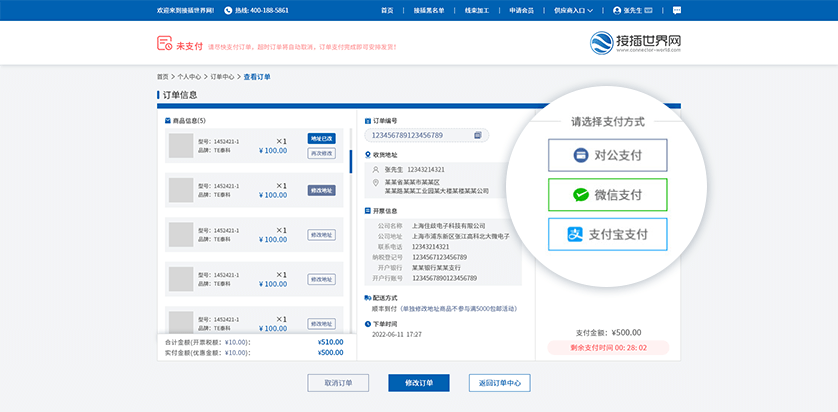Click the 订单编号 section icon
The height and width of the screenshot is (412, 838).
click(x=368, y=121)
